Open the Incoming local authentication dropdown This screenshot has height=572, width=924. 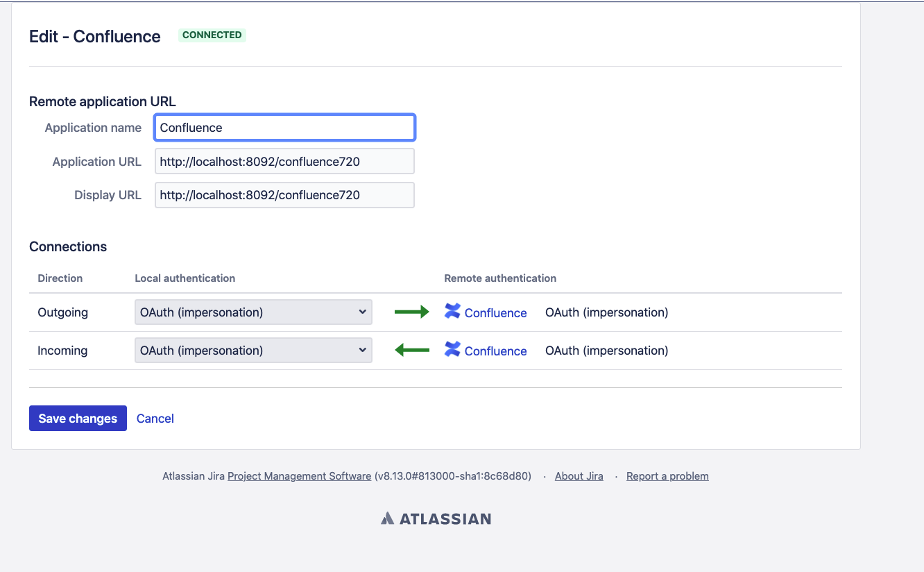(253, 351)
